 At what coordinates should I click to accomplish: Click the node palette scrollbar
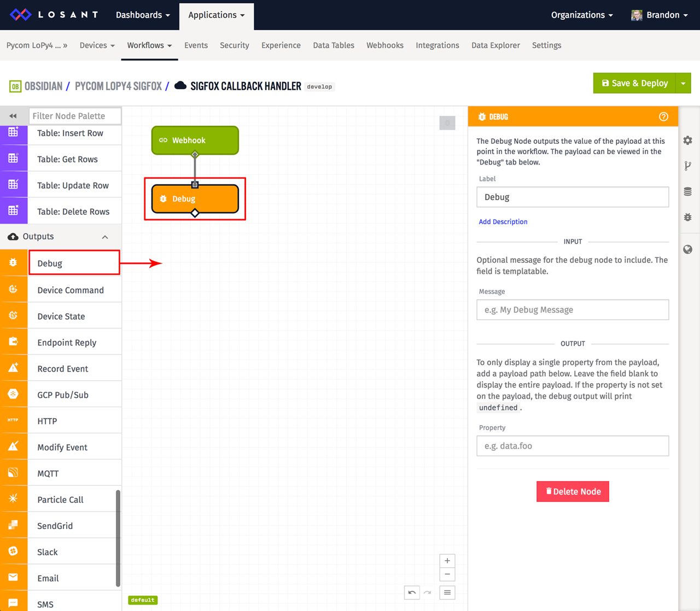coord(118,539)
